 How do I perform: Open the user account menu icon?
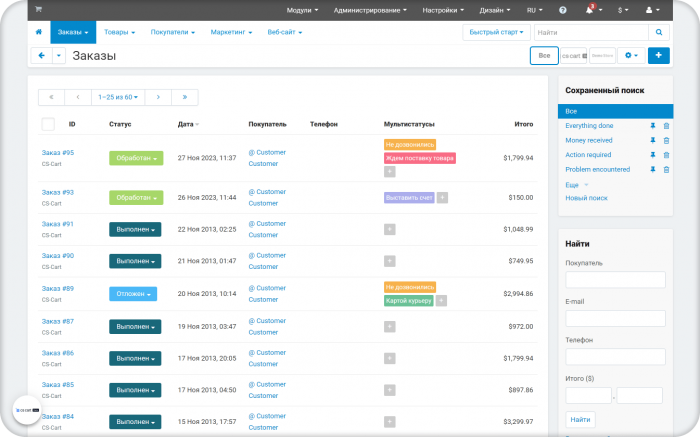[652, 10]
